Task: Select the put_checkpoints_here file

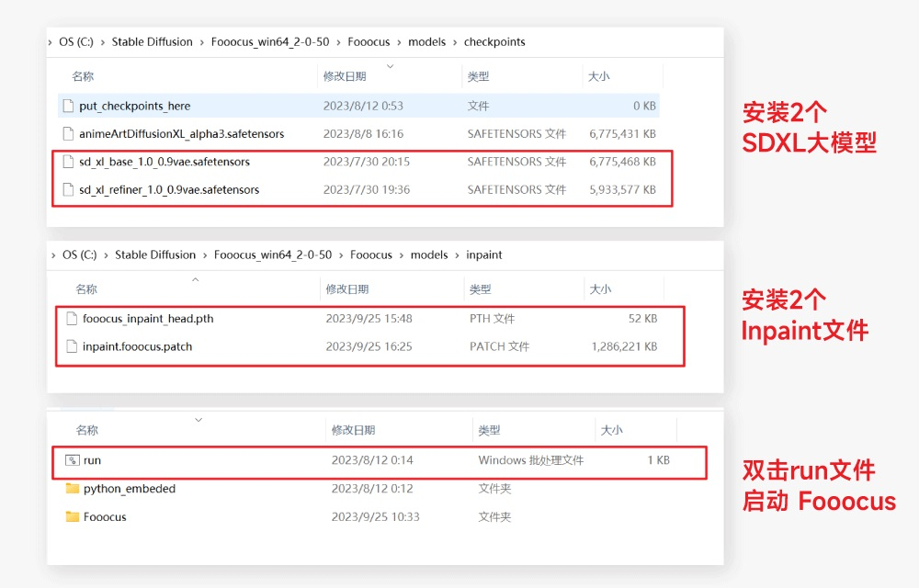Action: 134,107
